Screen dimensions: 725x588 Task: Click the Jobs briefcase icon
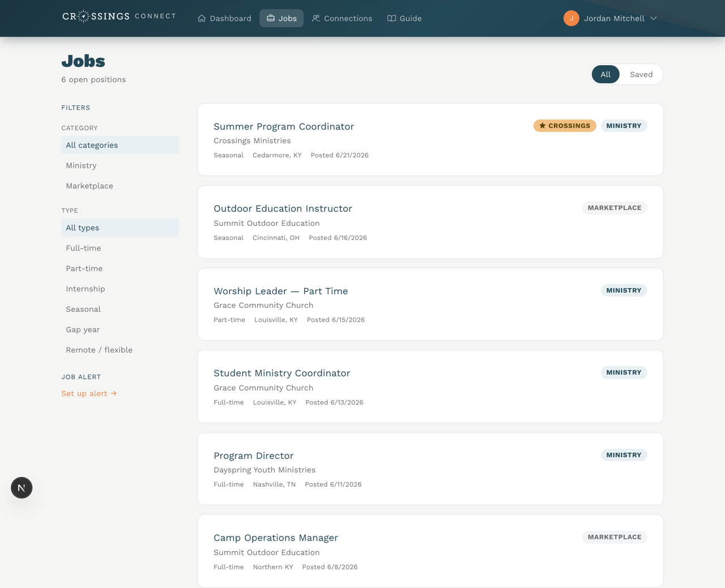[271, 18]
